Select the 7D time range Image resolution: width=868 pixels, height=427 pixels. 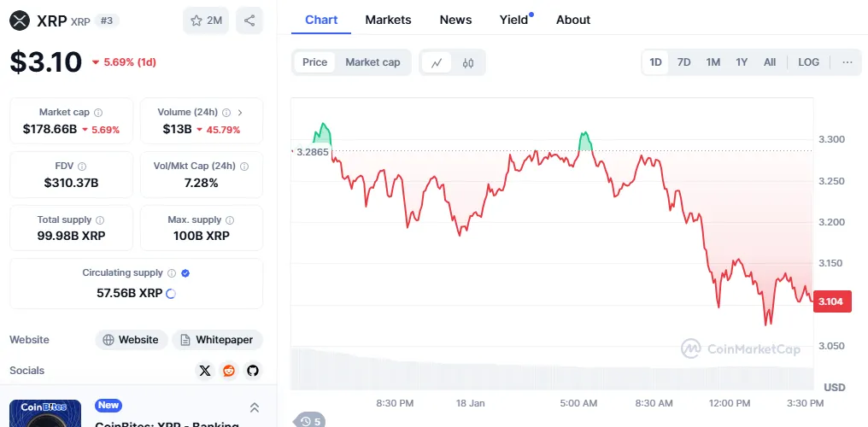(x=683, y=62)
